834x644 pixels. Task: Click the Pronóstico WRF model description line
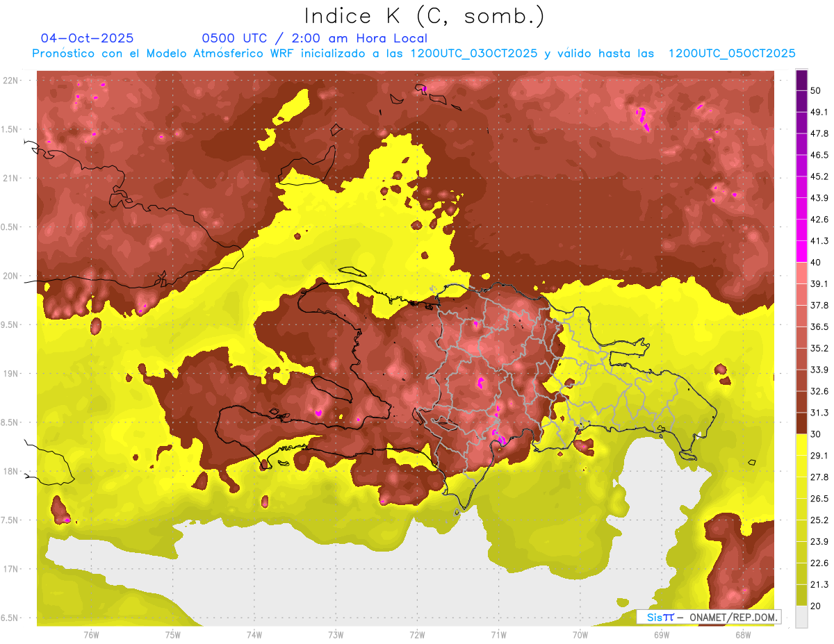point(414,53)
